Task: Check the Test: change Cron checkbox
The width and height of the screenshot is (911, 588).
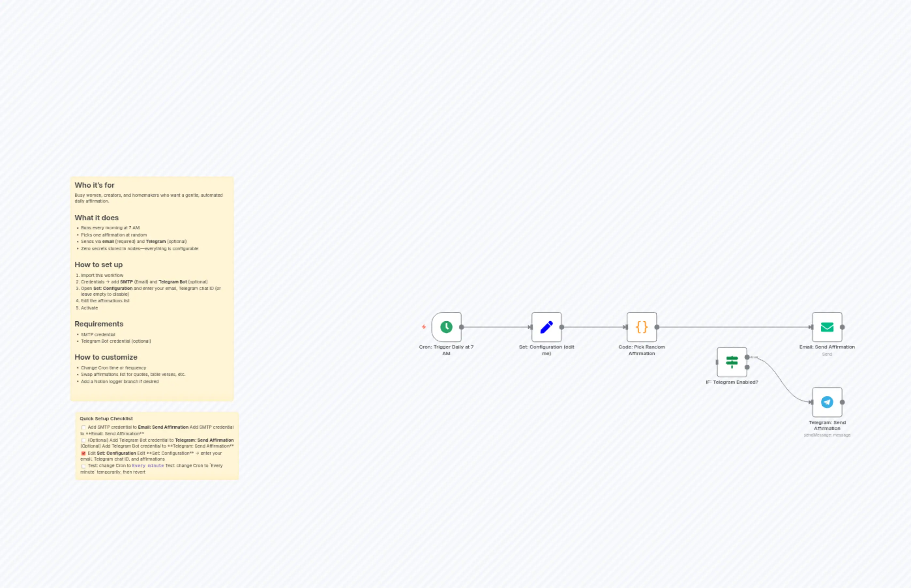Action: pyautogui.click(x=83, y=466)
